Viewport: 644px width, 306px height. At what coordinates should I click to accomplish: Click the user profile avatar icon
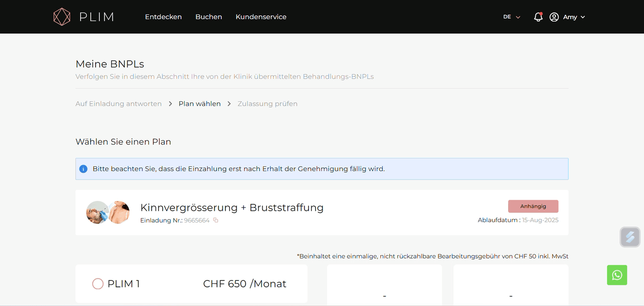pyautogui.click(x=554, y=17)
